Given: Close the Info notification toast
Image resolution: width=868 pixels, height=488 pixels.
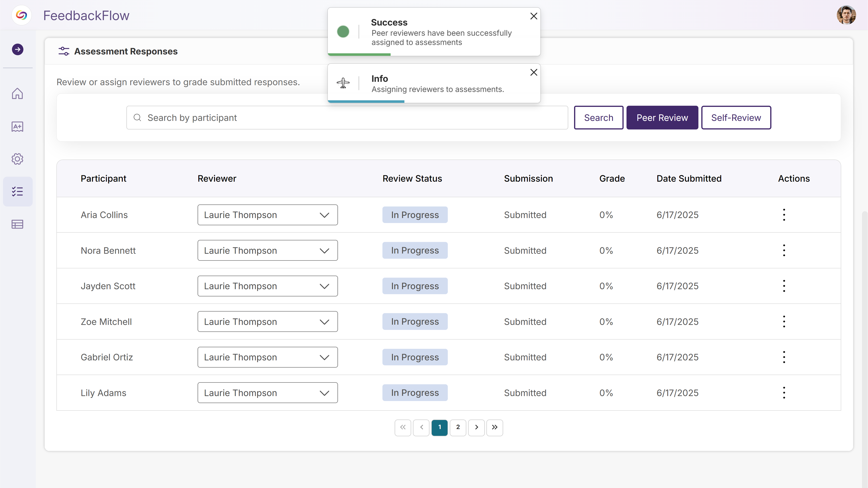Looking at the screenshot, I should [x=533, y=72].
